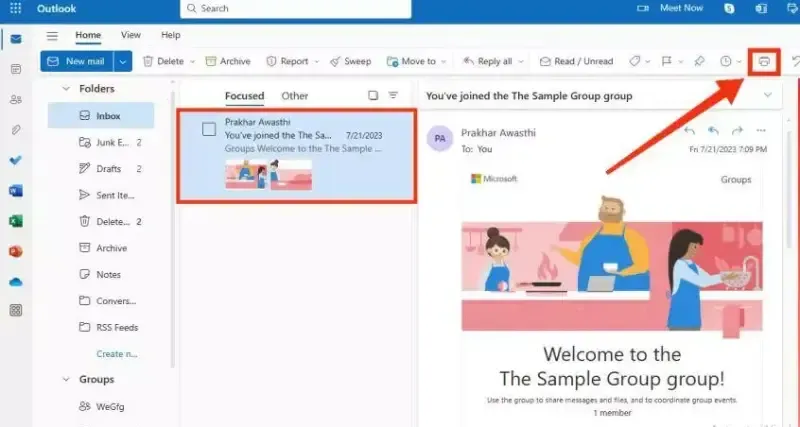Open the Report dropdown arrow
Screen dimensions: 800x427
pyautogui.click(x=316, y=62)
